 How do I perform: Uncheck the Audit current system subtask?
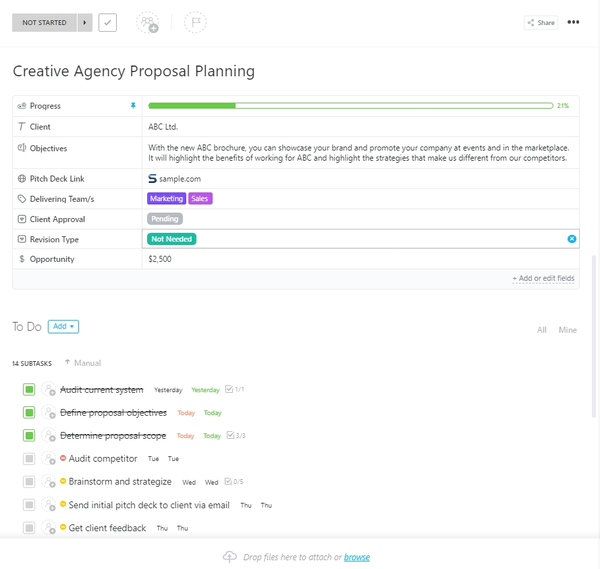[x=29, y=390]
